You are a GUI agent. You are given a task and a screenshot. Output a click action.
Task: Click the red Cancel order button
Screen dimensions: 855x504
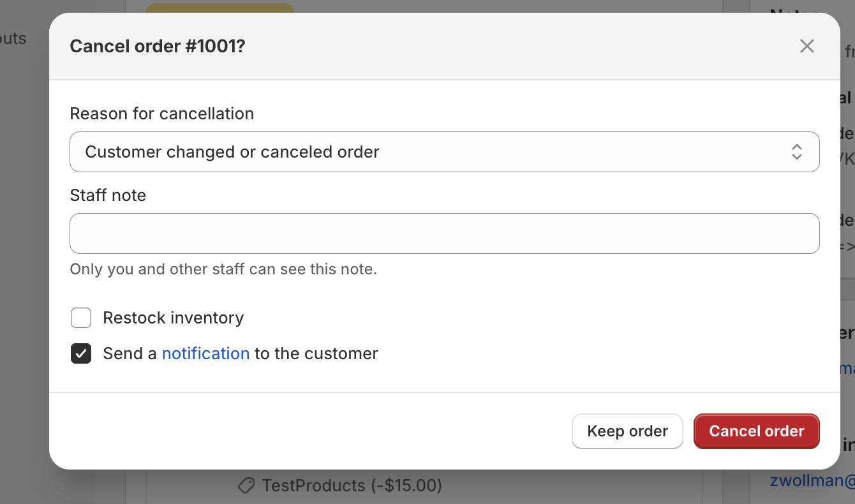point(757,431)
